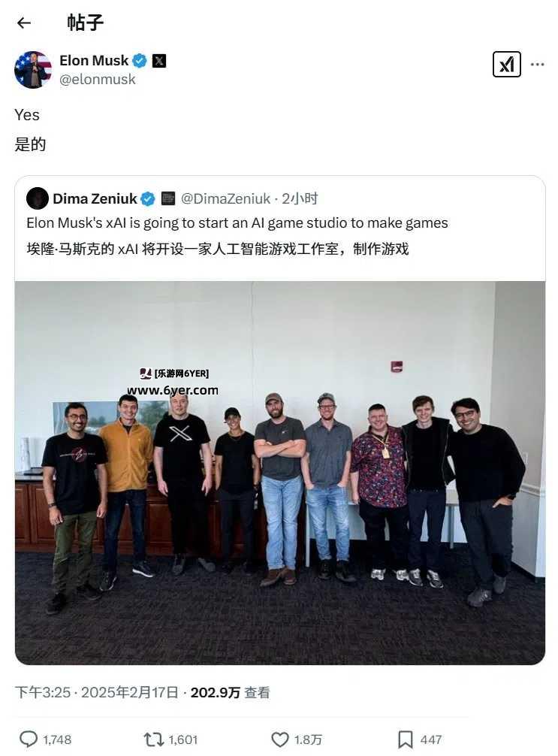Open the Dima Zeniuk name link
Viewport: 558px width, 756px height.
(x=95, y=198)
